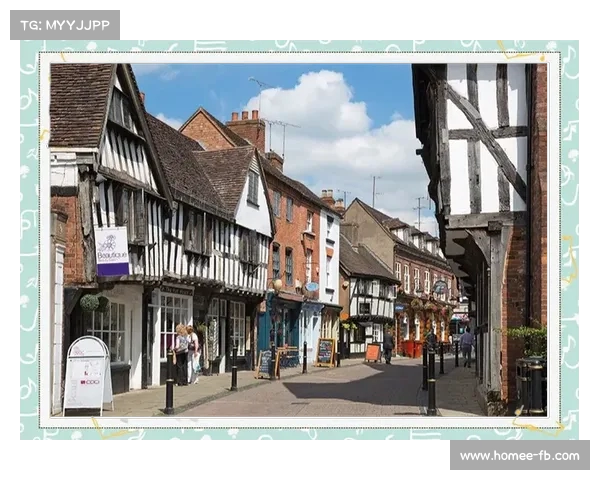Click the TG: MYYJJPP label

coord(65,25)
